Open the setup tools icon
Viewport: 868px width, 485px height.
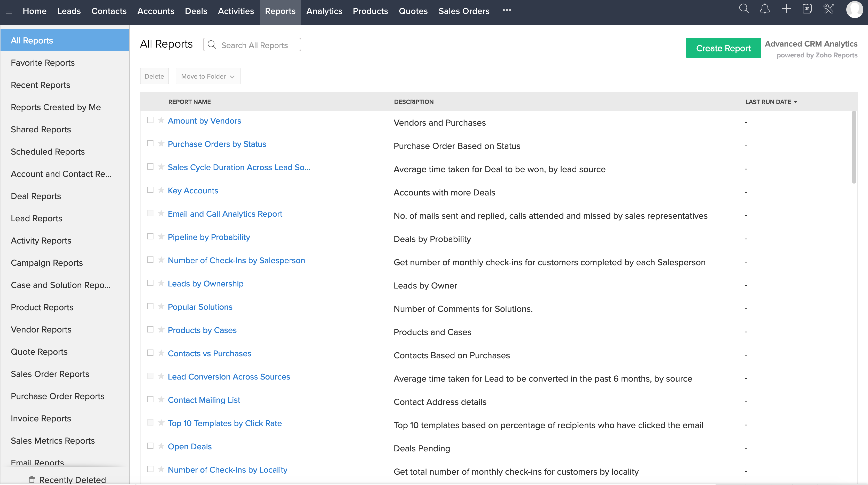coord(828,9)
